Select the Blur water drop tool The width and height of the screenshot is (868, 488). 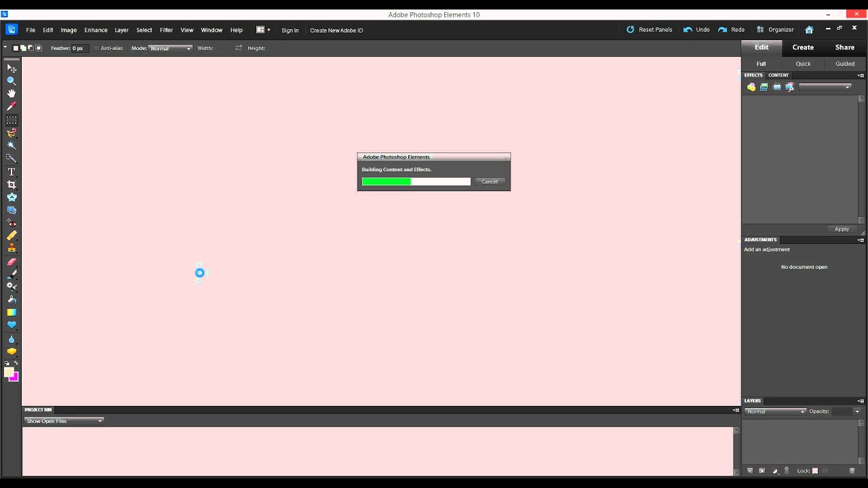pos(12,339)
